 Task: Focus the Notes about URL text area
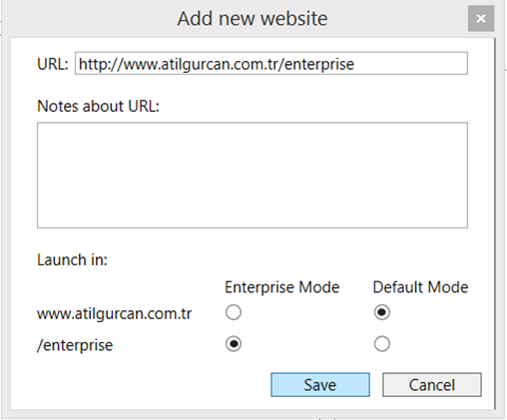253,176
